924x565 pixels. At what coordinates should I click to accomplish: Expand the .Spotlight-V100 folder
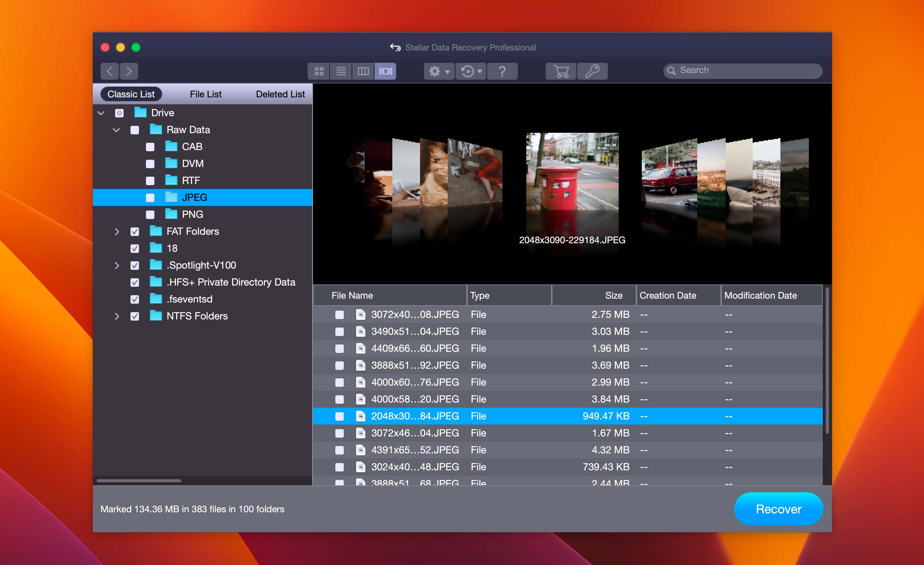coord(117,265)
